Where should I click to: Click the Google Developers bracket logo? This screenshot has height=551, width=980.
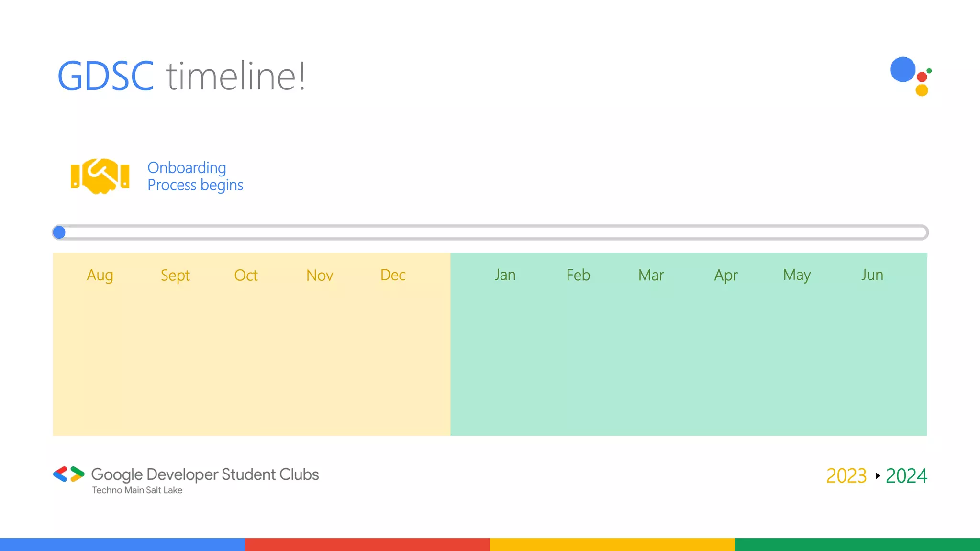click(x=68, y=474)
